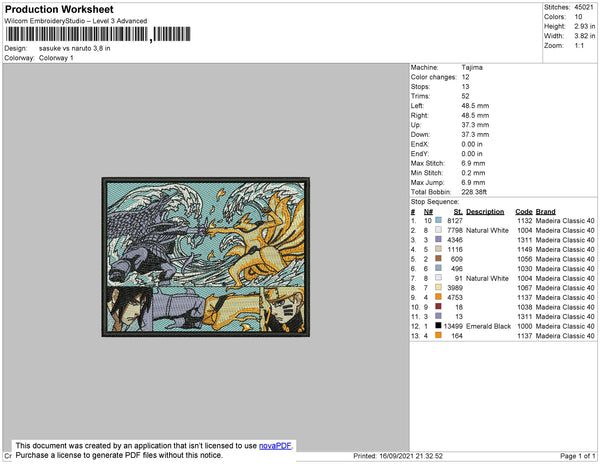Click the 'Code' column header
This screenshot has width=600, height=464.
(x=523, y=212)
